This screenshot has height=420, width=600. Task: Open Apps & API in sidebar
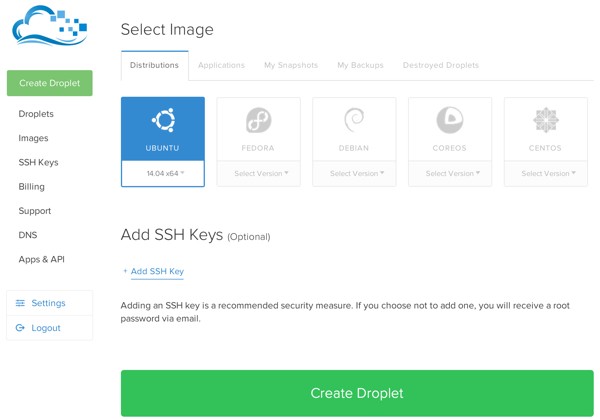click(42, 259)
